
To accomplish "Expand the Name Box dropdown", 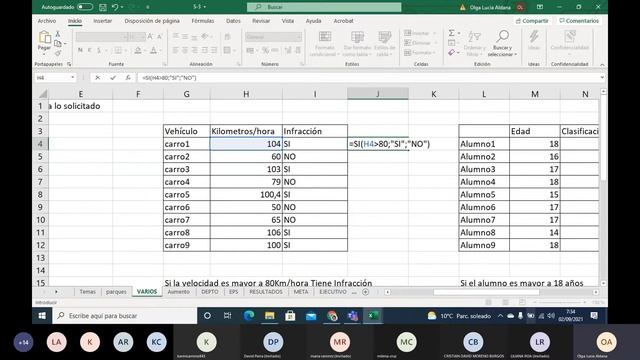I will tap(72, 78).
